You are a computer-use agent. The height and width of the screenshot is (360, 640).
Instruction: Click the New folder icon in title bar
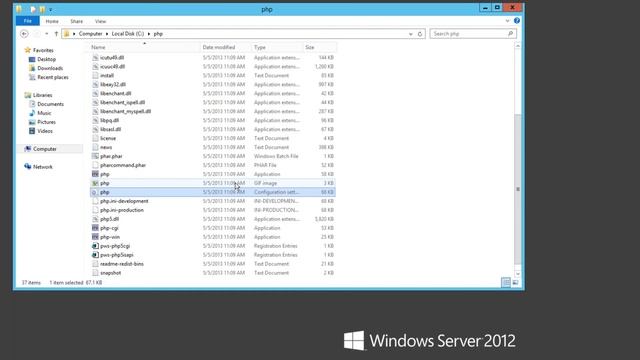[x=42, y=9]
